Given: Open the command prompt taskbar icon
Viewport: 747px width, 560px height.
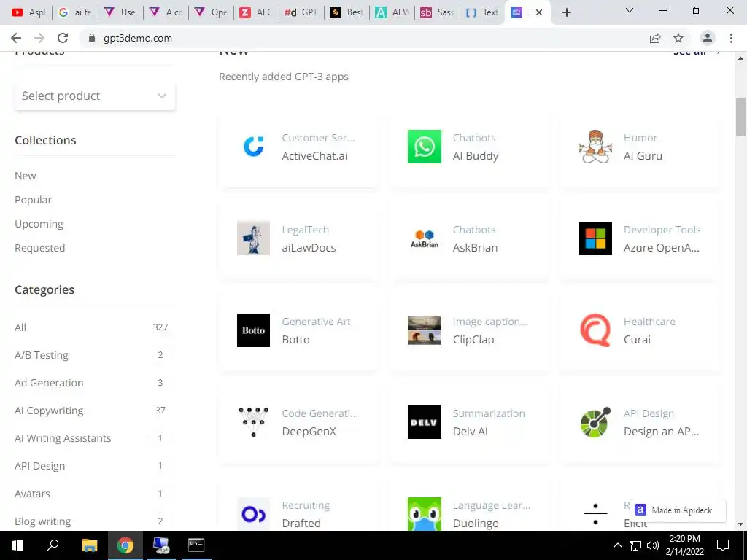Looking at the screenshot, I should click(x=196, y=545).
